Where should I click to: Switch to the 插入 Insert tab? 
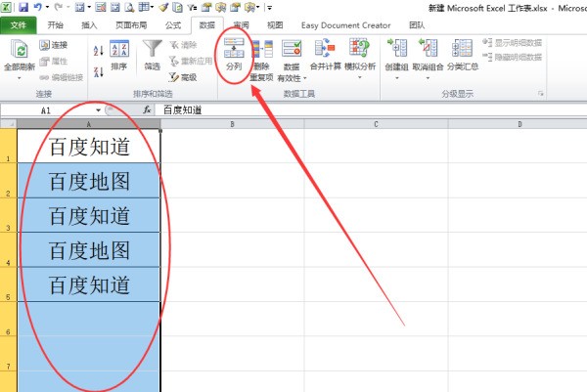(89, 25)
